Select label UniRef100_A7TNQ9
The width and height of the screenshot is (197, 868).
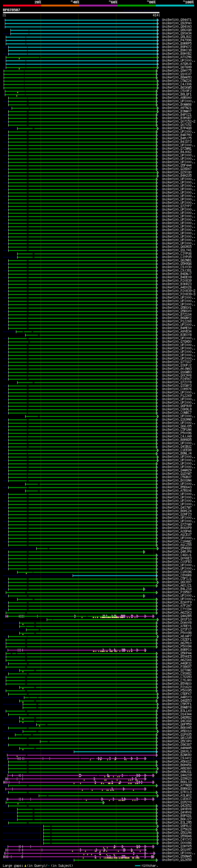point(176,785)
